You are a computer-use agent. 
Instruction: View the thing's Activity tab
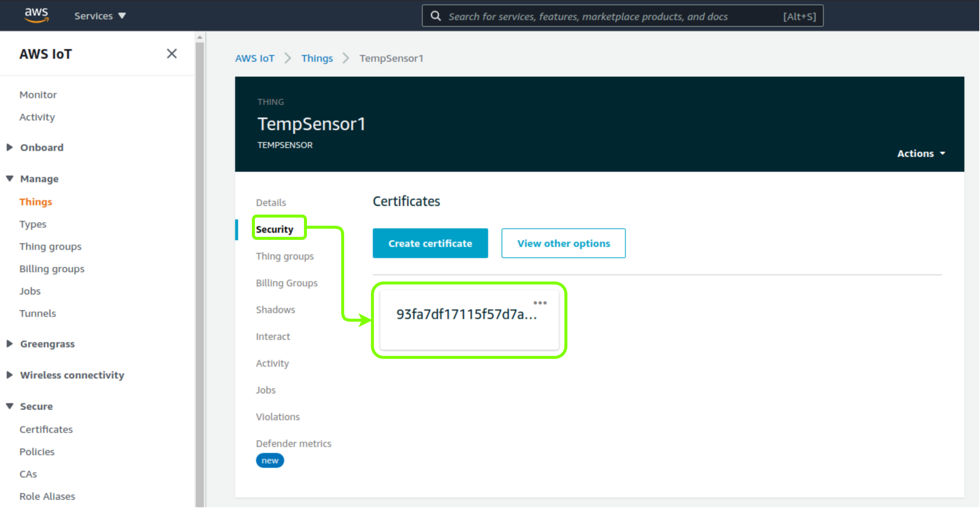click(x=272, y=363)
